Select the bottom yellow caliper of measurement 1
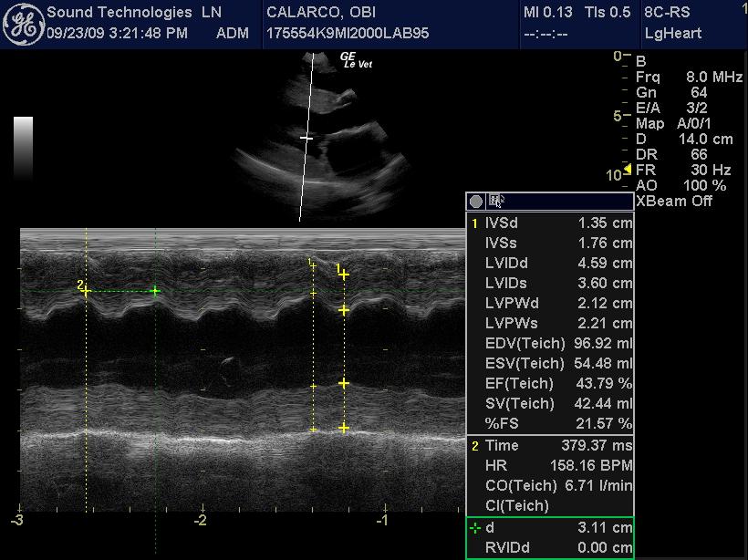The height and width of the screenshot is (560, 748). click(x=344, y=428)
